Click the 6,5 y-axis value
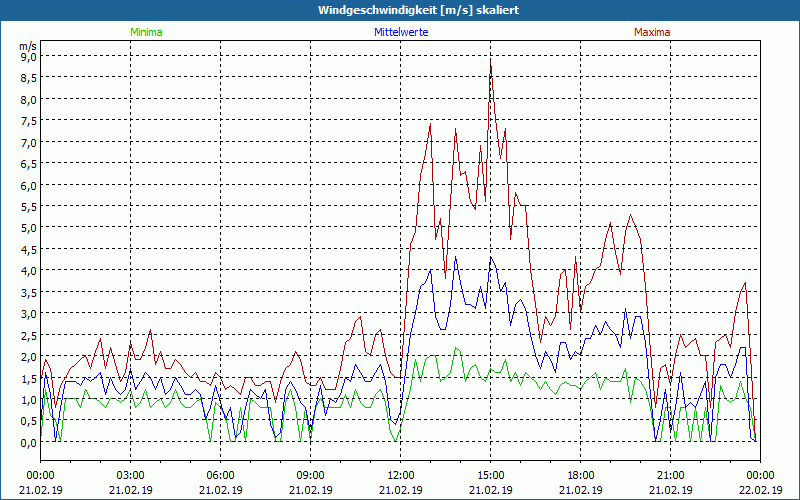 pyautogui.click(x=28, y=164)
